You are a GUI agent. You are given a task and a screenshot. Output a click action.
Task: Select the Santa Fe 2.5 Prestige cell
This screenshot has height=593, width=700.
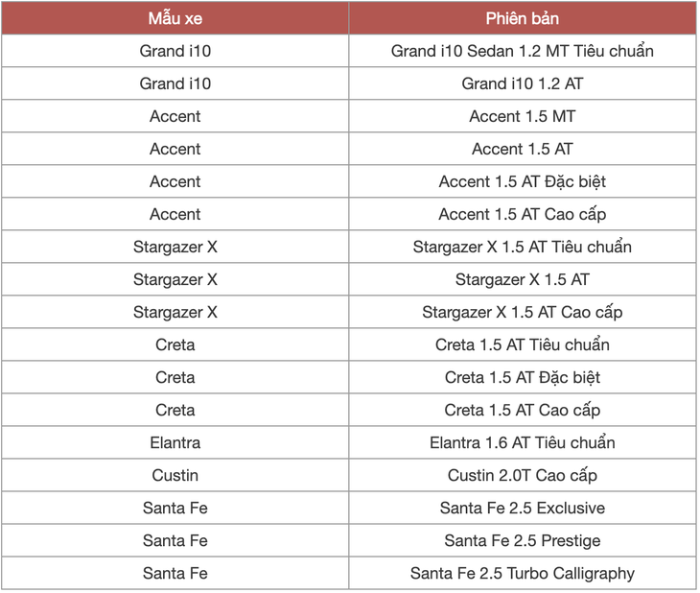coord(523,540)
